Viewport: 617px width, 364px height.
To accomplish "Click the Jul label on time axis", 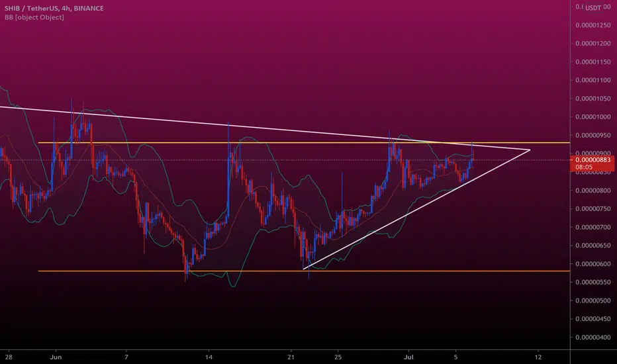I will [x=409, y=357].
